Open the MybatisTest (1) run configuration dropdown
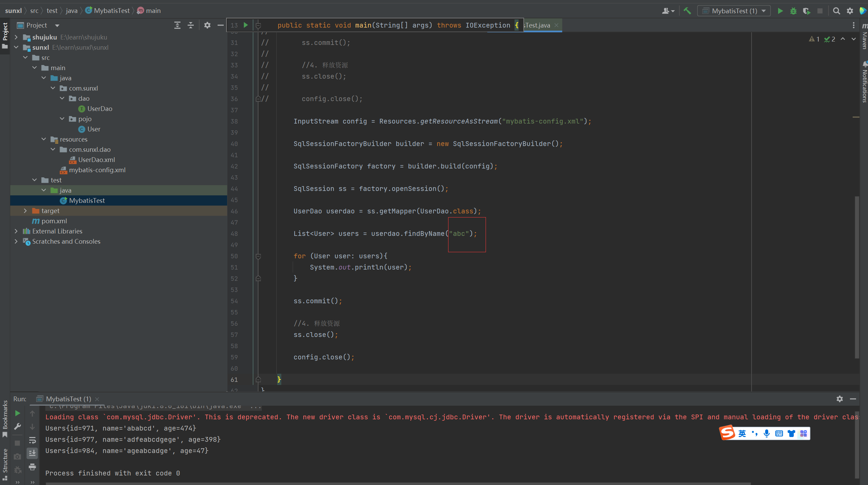 tap(734, 11)
